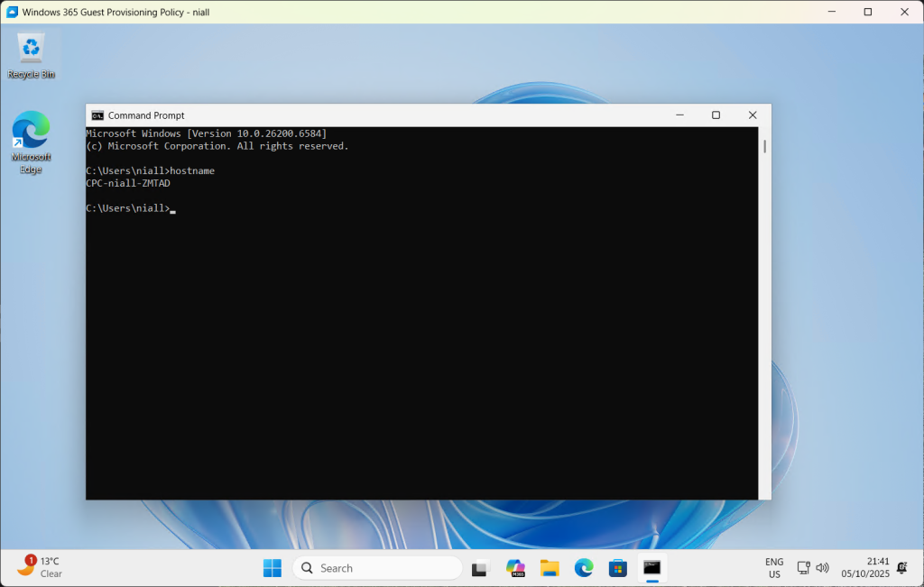This screenshot has width=924, height=587.
Task: Open File Explorer from the taskbar
Action: 550,568
